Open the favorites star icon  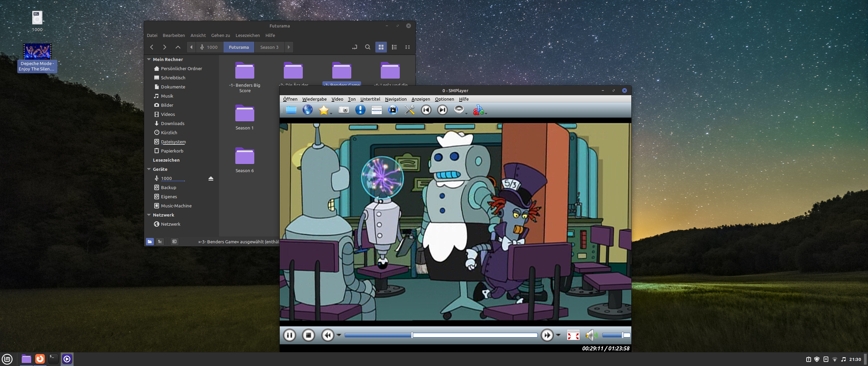click(323, 110)
